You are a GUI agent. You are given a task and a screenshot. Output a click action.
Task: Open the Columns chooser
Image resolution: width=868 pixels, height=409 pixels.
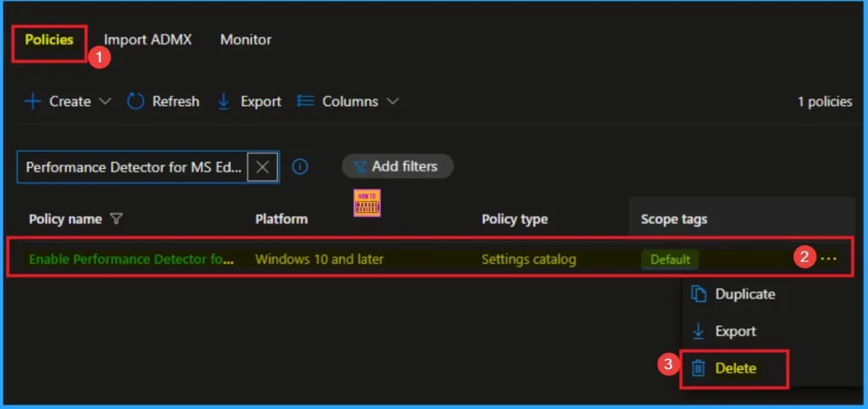(348, 102)
